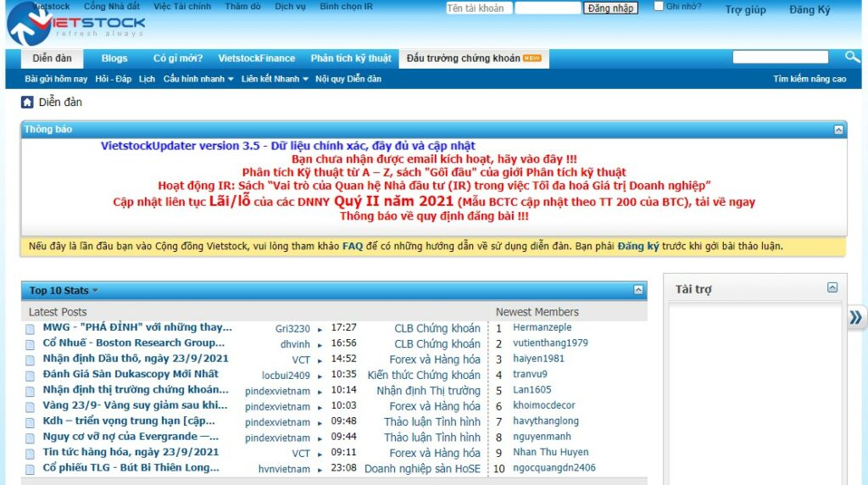The height and width of the screenshot is (485, 868).
Task: Click the forum home icon beside Diễn đàn
Action: pyautogui.click(x=27, y=103)
